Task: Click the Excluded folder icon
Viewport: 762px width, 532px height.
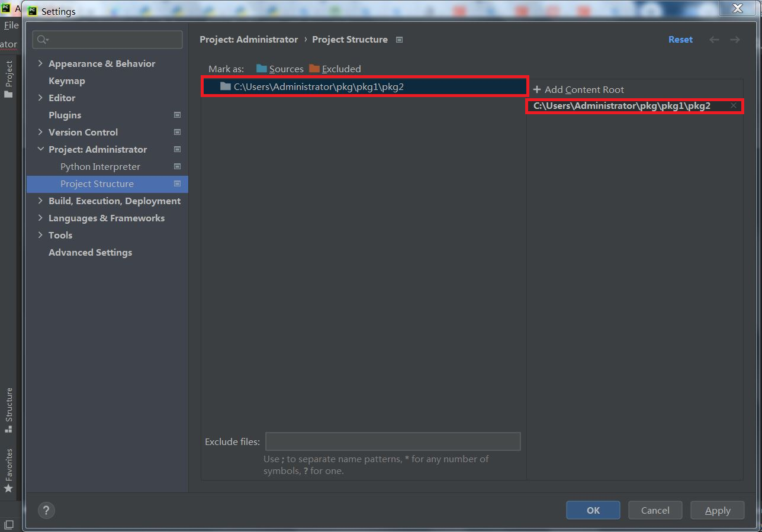Action: click(314, 69)
